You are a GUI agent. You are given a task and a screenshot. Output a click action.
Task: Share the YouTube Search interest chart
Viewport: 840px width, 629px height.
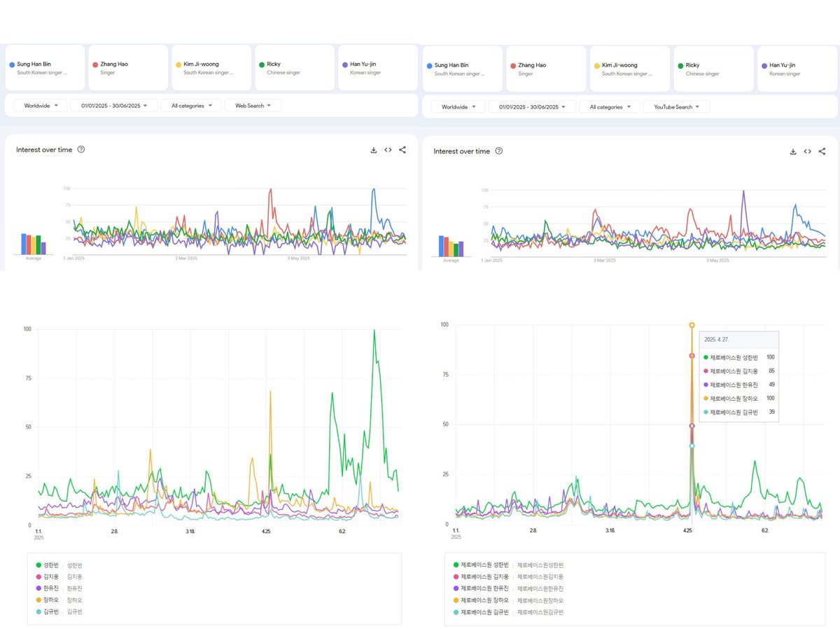click(x=822, y=151)
